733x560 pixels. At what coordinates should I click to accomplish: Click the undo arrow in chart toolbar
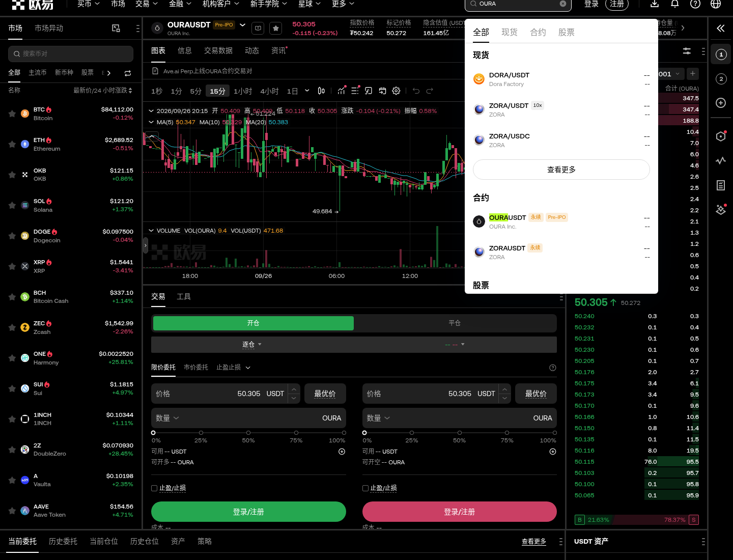(416, 91)
